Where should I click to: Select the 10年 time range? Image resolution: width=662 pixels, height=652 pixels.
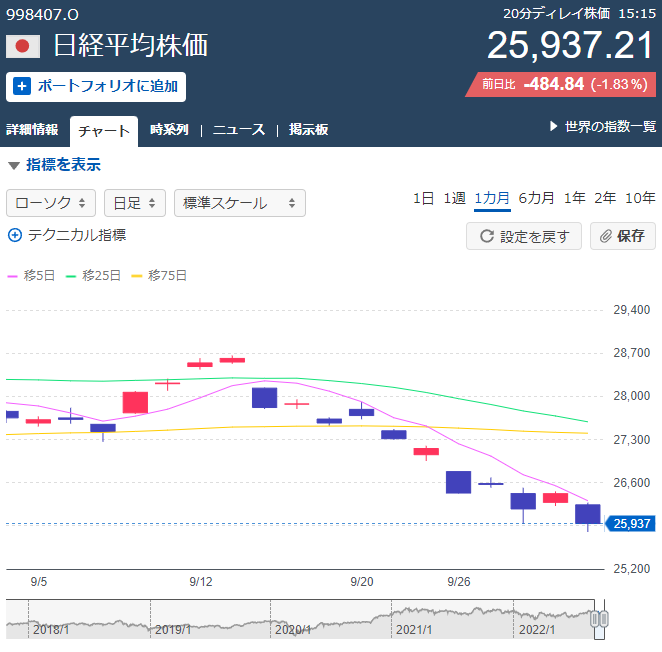coord(640,198)
